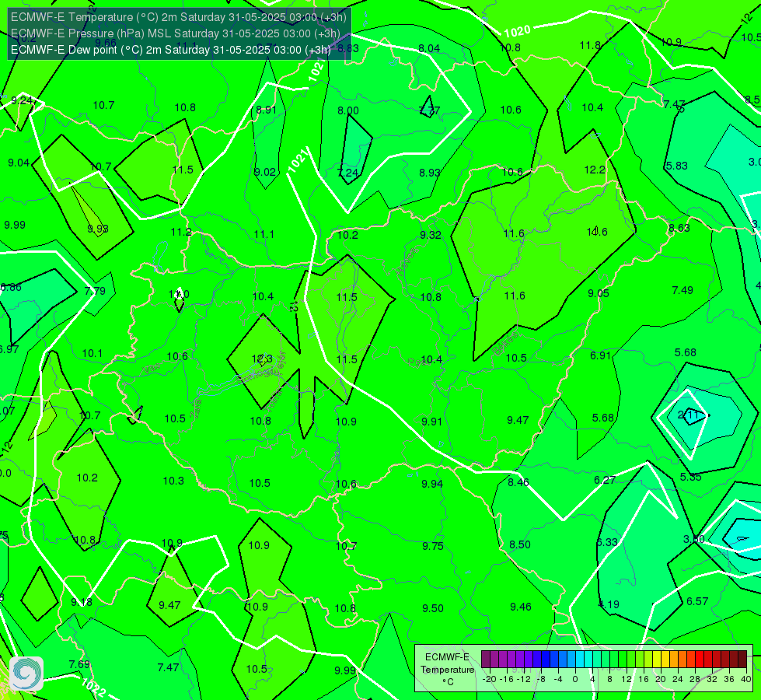
Task: Click the 9.91 temperature value
Action: pos(431,421)
